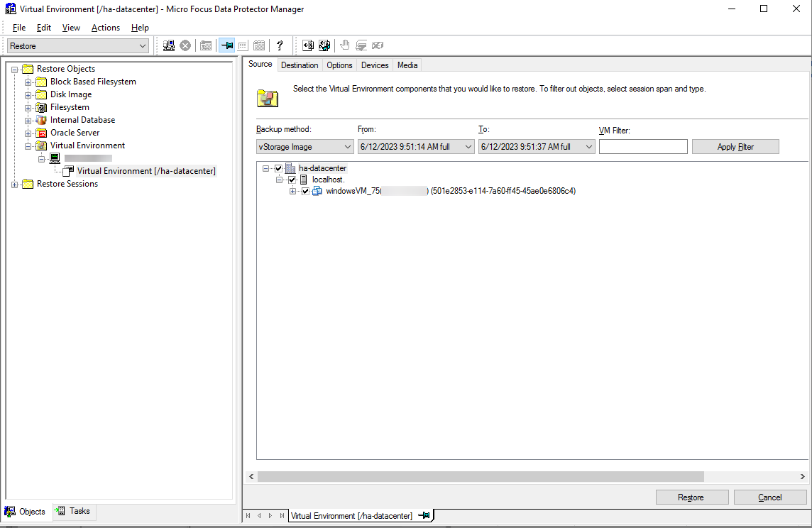The image size is (812, 528).
Task: Click the Disk Image folder icon
Action: coord(41,94)
